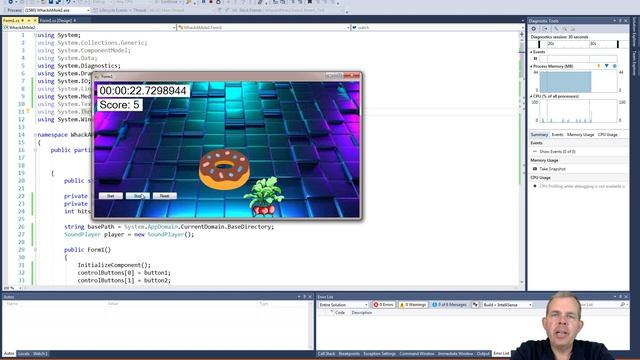640x360 pixels.
Task: Click Show Events (0 of 0) link
Action: point(558,151)
